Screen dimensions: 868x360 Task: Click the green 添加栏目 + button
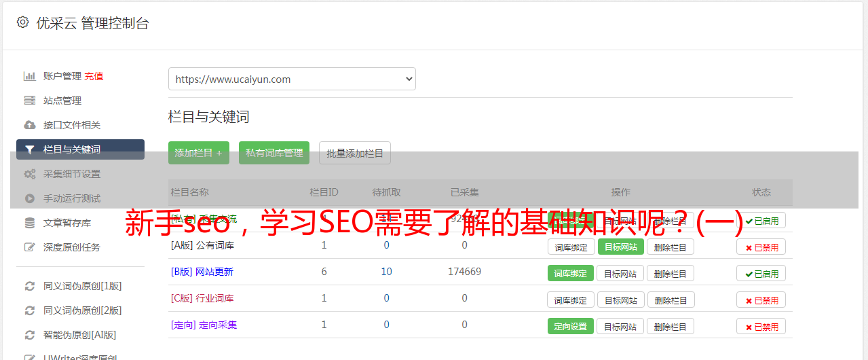coord(199,153)
